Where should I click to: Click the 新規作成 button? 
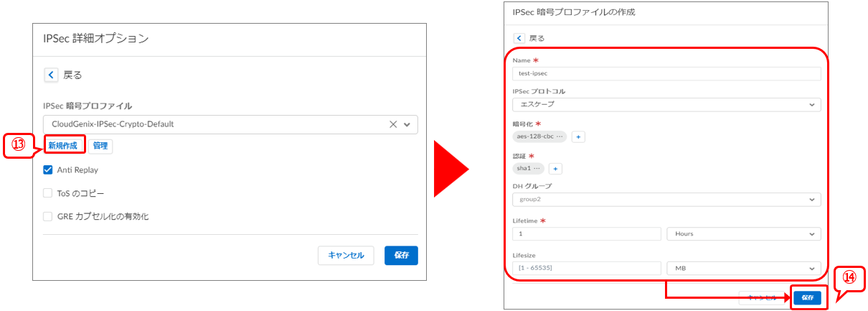click(62, 146)
